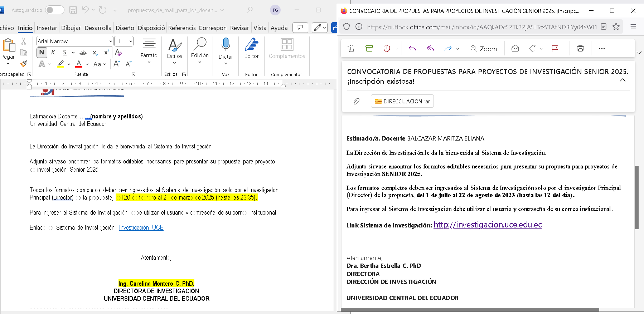Open the Investigación UCE hyperlink in Word

(141, 227)
